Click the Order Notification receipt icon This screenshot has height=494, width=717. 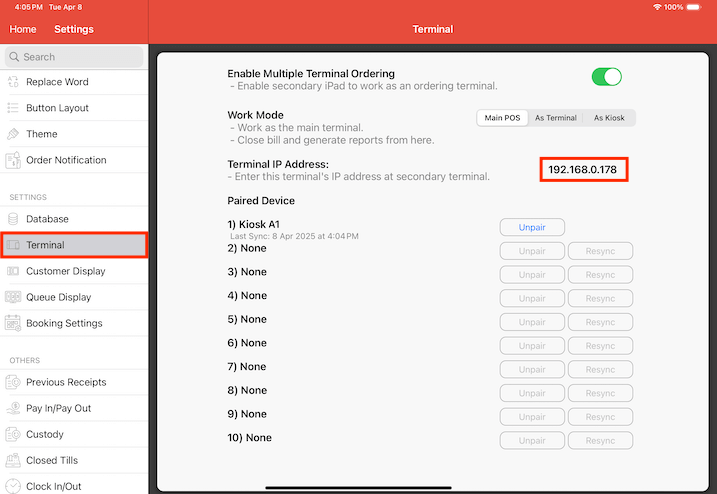tap(13, 160)
